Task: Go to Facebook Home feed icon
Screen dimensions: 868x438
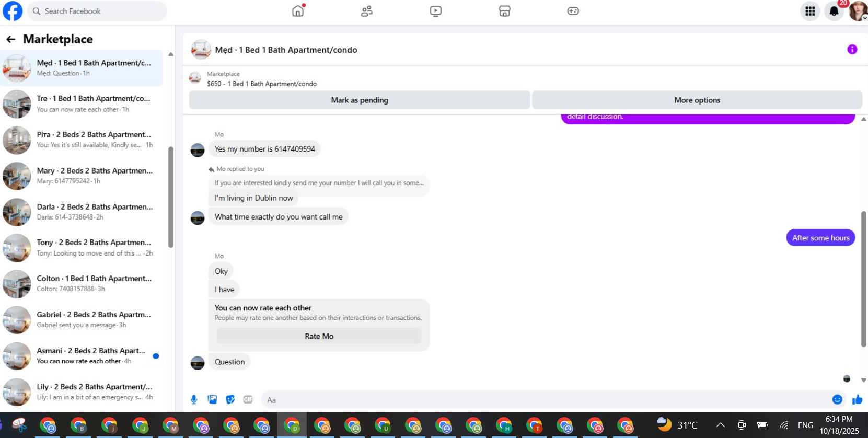Action: click(x=298, y=11)
